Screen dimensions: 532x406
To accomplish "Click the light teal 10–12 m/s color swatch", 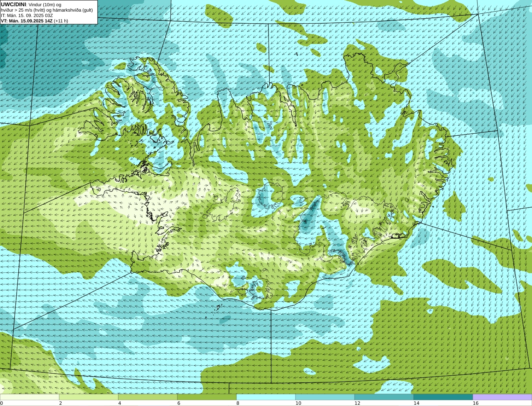I will pyautogui.click(x=325, y=397).
